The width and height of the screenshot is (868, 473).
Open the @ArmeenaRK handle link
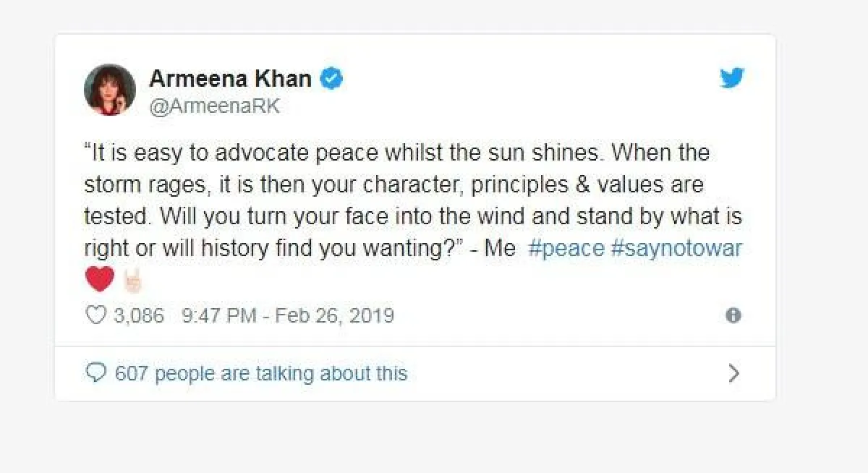point(214,106)
